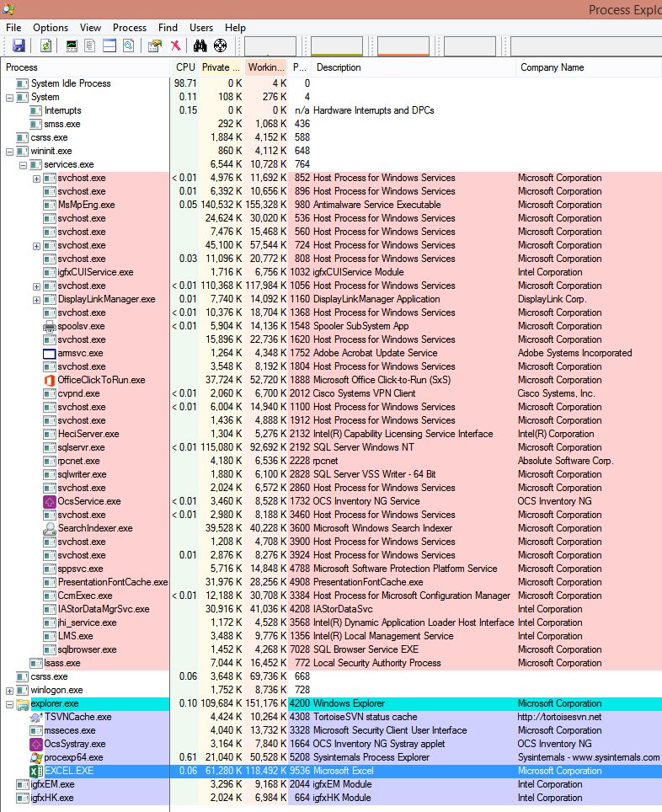Sort by the Private Bytes column header
This screenshot has height=812, width=662.
(x=222, y=67)
